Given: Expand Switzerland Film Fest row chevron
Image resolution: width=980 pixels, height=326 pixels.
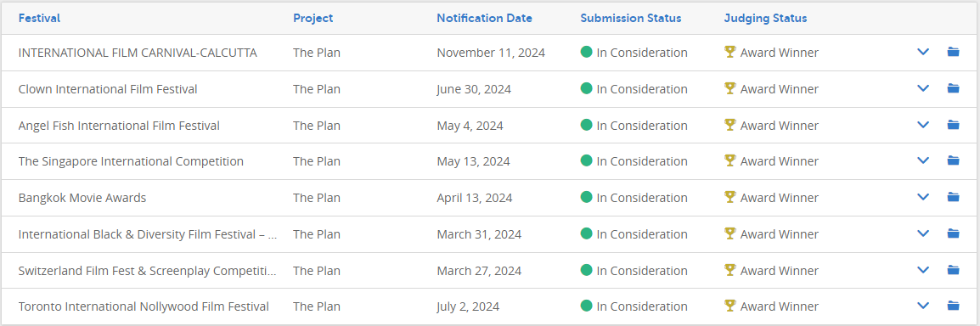Looking at the screenshot, I should click(x=922, y=269).
